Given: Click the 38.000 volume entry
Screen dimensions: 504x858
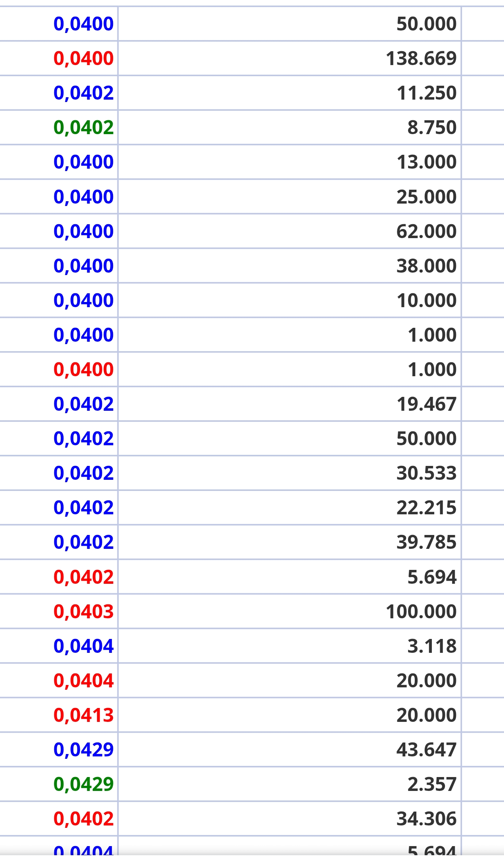Looking at the screenshot, I should [426, 266].
